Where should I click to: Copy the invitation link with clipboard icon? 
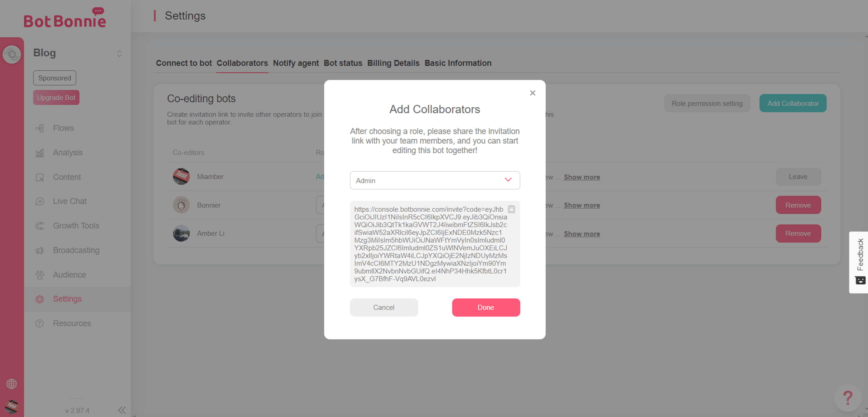[511, 209]
